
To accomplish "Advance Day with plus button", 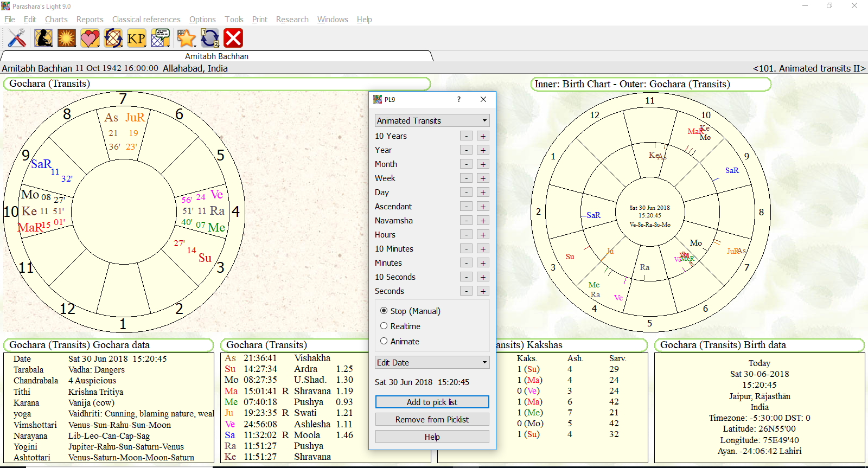I will [x=483, y=193].
